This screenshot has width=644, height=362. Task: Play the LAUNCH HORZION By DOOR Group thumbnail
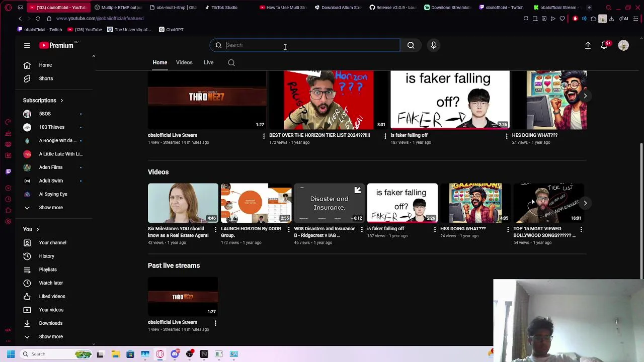pos(256,203)
